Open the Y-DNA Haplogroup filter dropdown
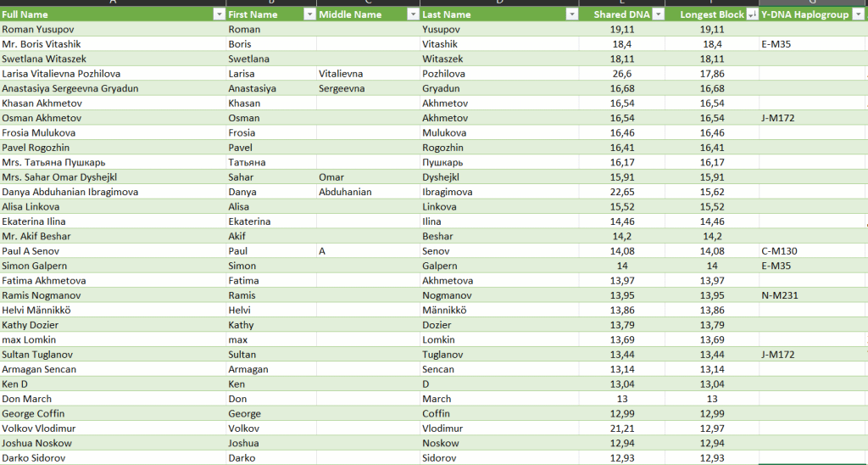 tap(857, 14)
